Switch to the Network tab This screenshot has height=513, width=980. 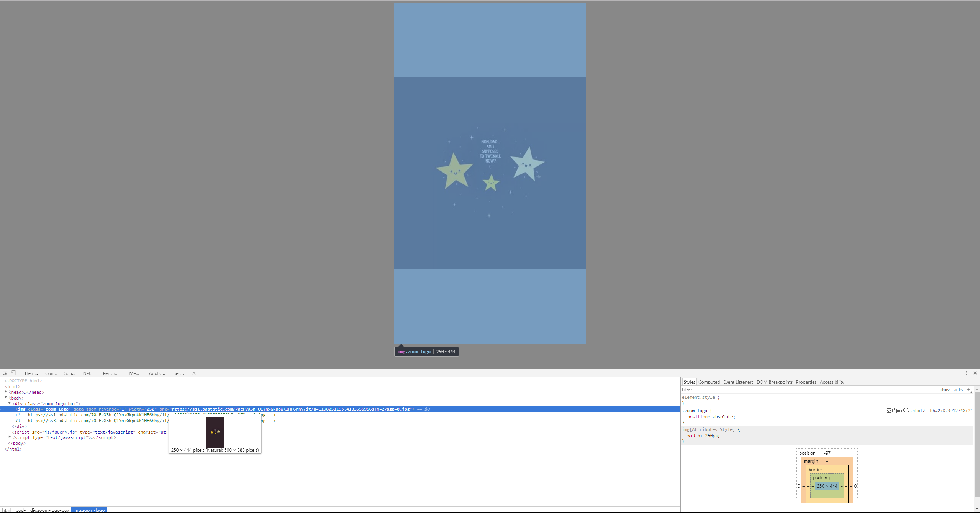pos(88,373)
